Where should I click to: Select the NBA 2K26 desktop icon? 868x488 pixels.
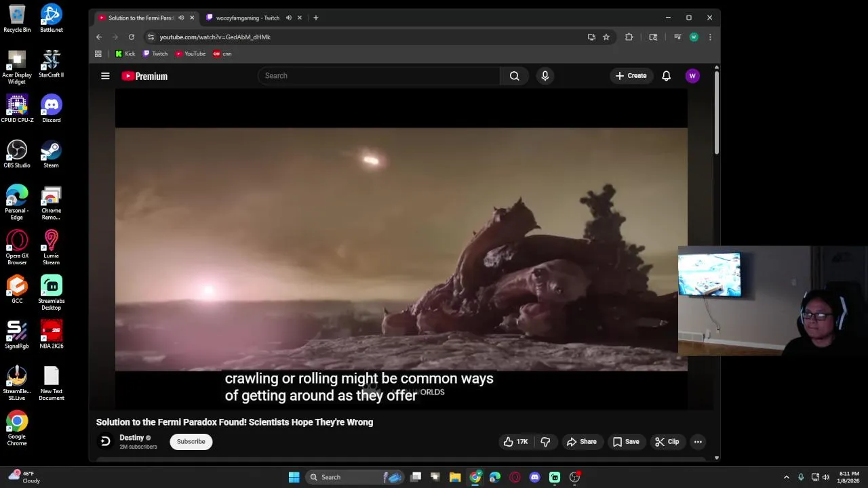click(x=51, y=334)
